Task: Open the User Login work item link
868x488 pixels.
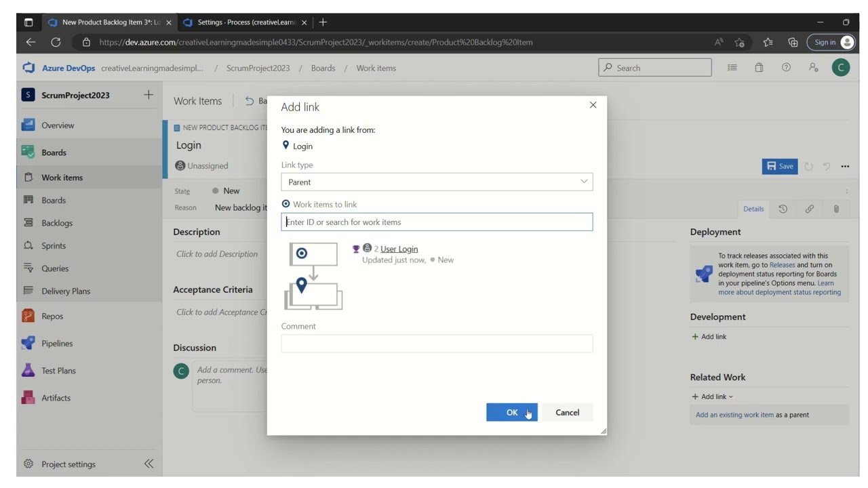Action: (399, 249)
